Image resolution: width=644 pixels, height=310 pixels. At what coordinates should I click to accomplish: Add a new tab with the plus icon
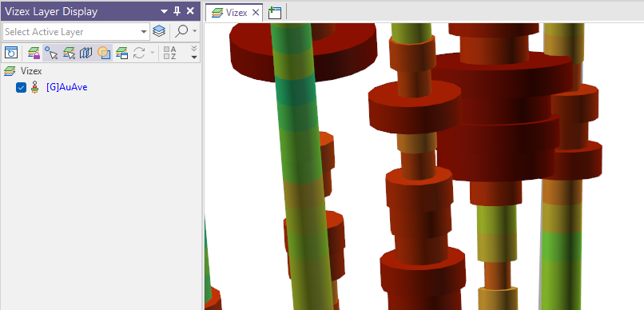[x=274, y=13]
